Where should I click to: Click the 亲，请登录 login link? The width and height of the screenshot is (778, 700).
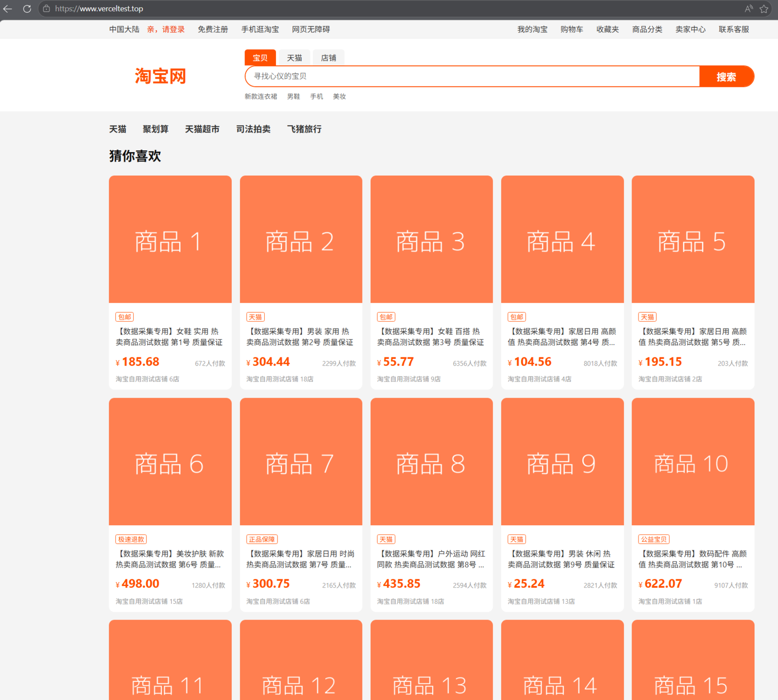[x=166, y=29]
